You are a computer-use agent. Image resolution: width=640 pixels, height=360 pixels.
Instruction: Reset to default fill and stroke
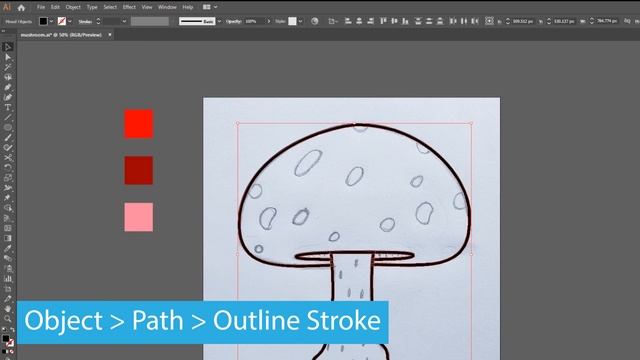pos(4,329)
